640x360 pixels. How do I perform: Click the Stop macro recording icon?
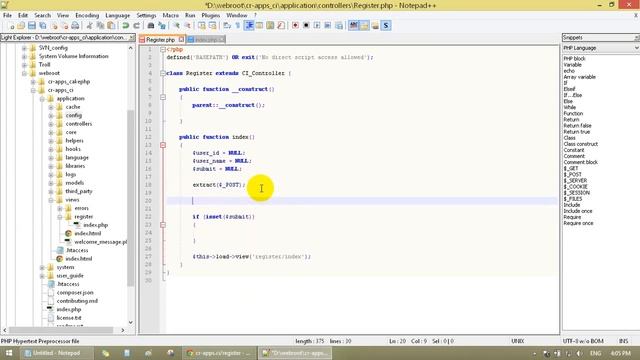[306, 26]
